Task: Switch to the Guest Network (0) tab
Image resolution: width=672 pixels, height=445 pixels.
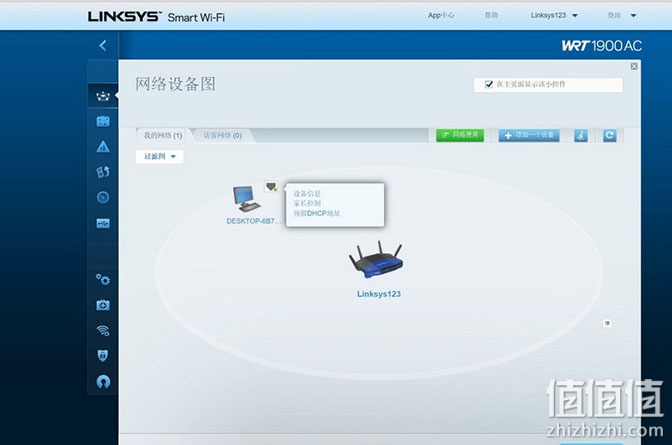Action: (x=222, y=135)
